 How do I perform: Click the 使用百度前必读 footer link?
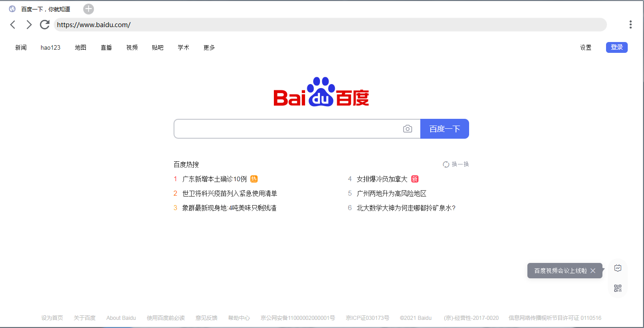(x=166, y=318)
